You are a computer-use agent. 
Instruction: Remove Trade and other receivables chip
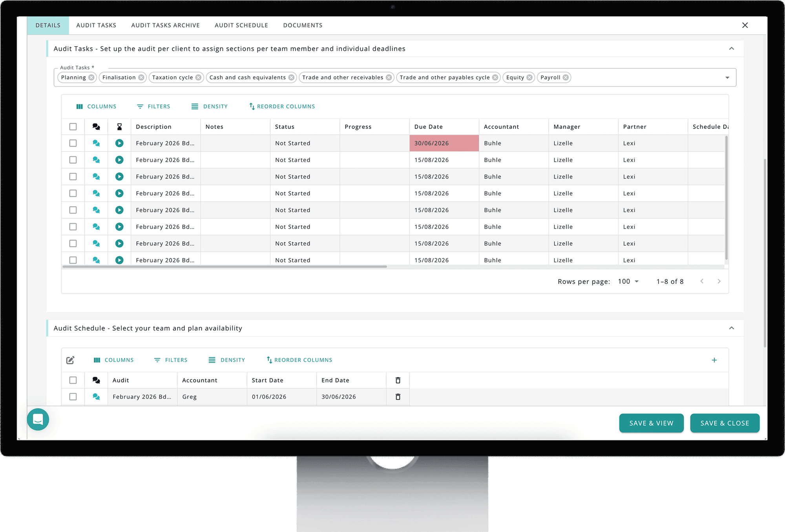389,77
